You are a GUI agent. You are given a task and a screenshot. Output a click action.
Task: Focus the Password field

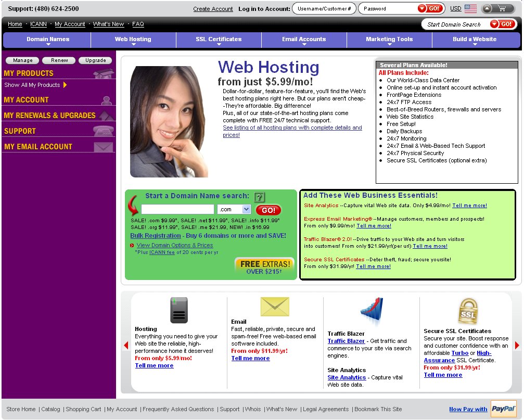pyautogui.click(x=388, y=9)
